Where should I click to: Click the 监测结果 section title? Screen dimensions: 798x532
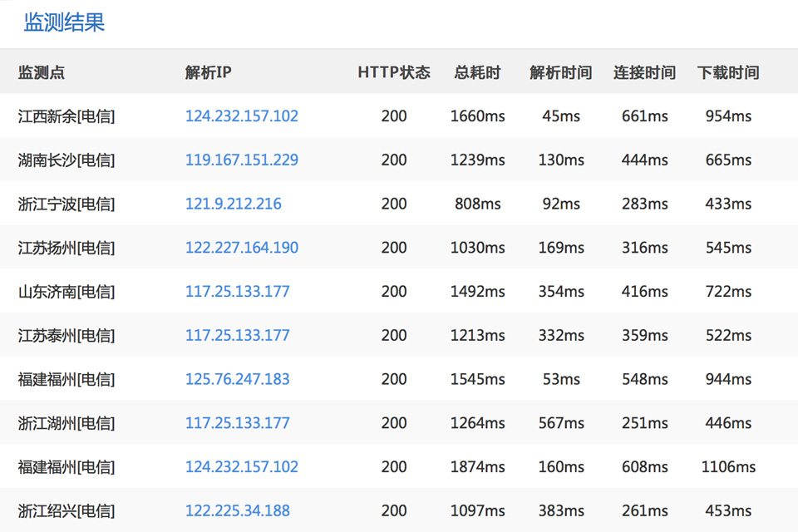click(64, 22)
